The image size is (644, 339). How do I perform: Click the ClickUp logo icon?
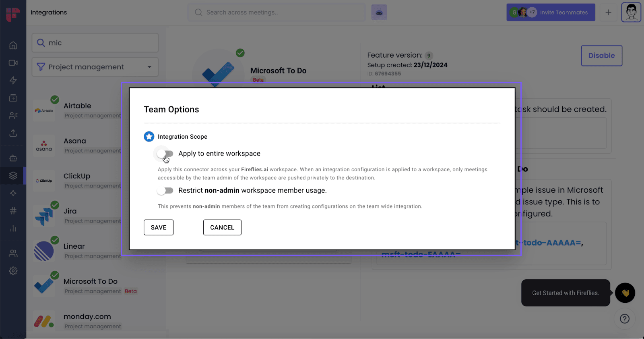44,181
